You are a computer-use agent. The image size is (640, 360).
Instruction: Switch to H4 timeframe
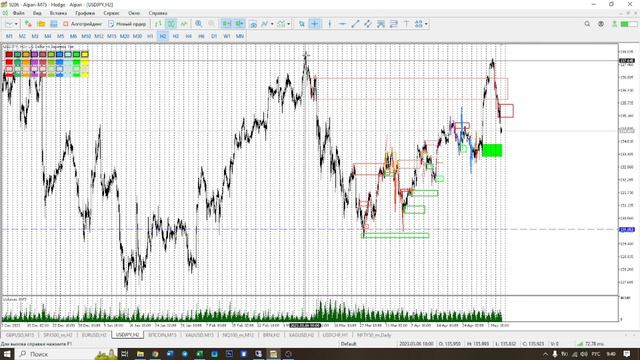(188, 36)
